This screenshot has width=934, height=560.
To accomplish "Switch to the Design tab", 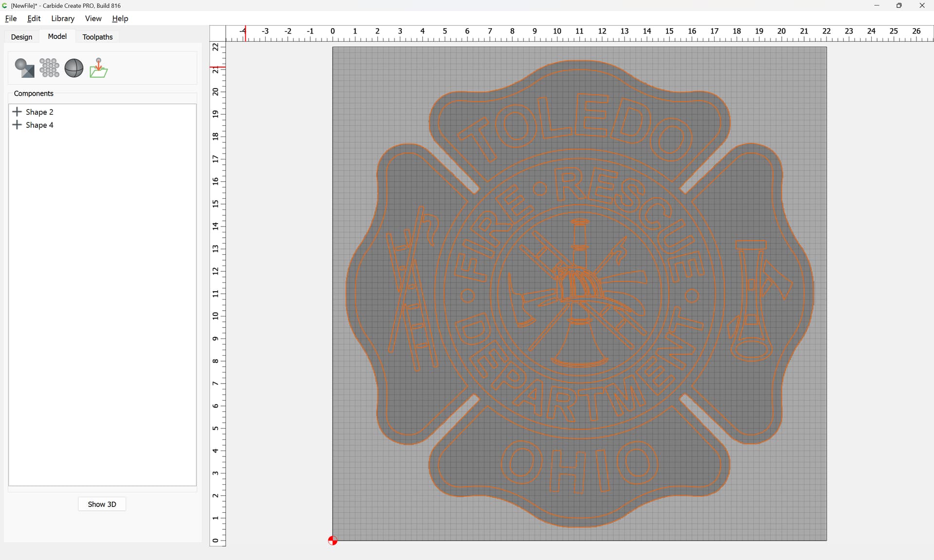I will click(21, 37).
